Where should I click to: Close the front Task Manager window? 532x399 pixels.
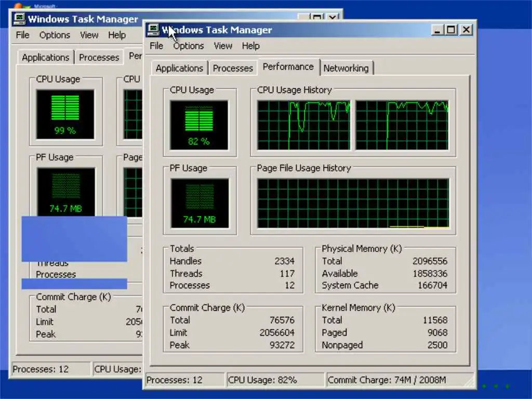click(467, 30)
